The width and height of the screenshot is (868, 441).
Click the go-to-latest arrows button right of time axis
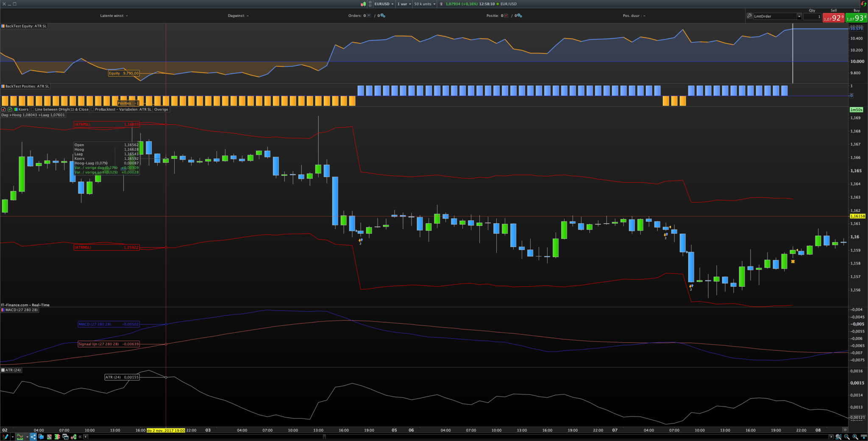click(x=845, y=430)
